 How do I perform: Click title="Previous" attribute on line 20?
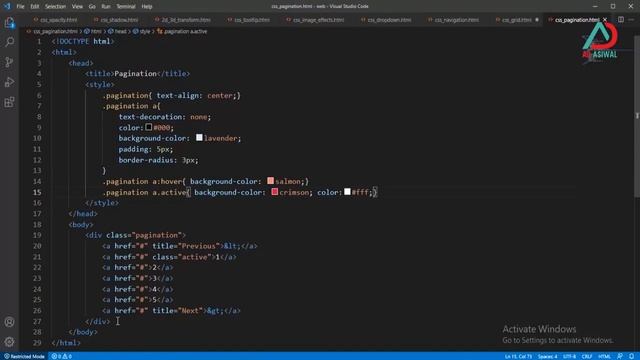coord(186,246)
